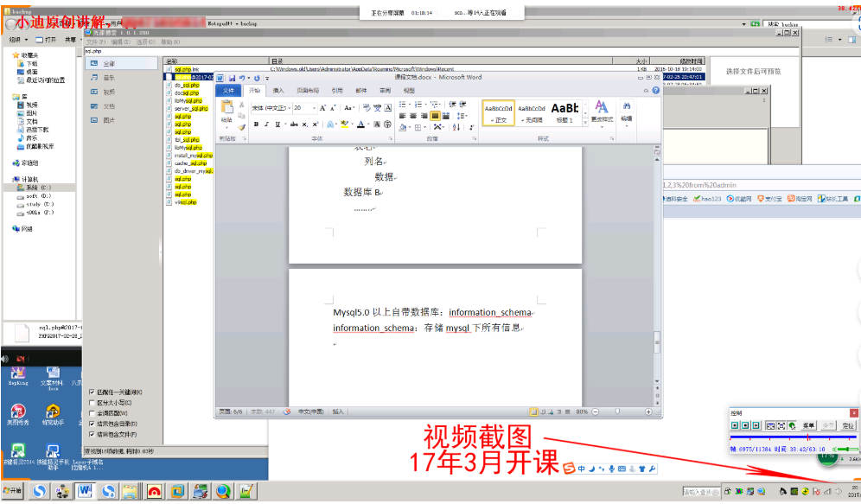Open the font family dropdown showing 宋体
The image size is (861, 504).
[290, 108]
